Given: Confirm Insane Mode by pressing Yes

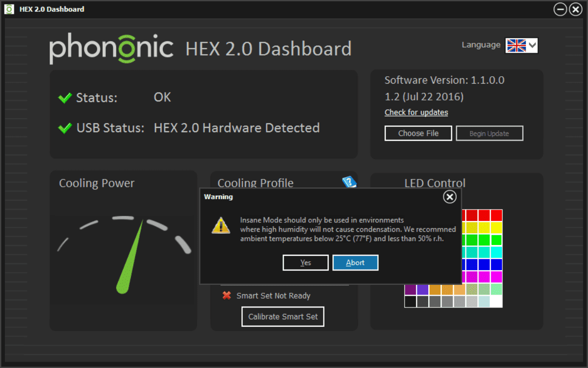Looking at the screenshot, I should pos(305,263).
